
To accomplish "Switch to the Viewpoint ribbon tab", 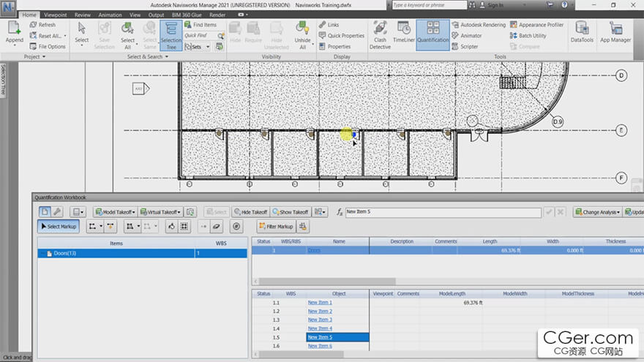I will 55,15.
